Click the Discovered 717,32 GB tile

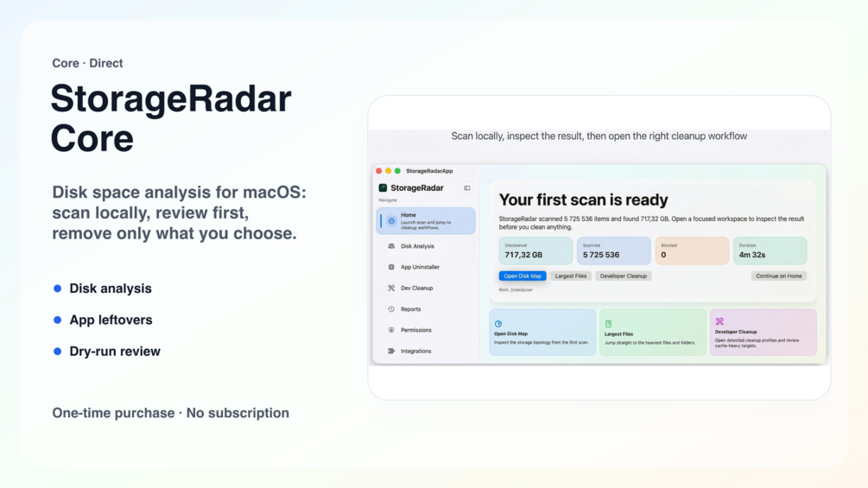pos(535,251)
